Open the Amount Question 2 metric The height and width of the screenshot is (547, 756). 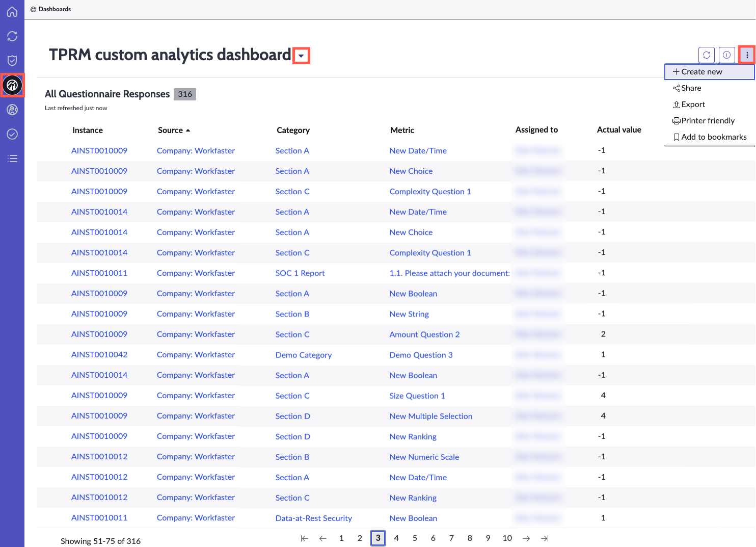click(424, 334)
